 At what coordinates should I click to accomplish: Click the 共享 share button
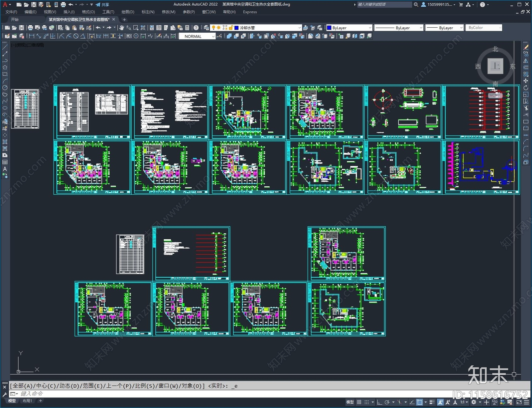[x=102, y=4]
